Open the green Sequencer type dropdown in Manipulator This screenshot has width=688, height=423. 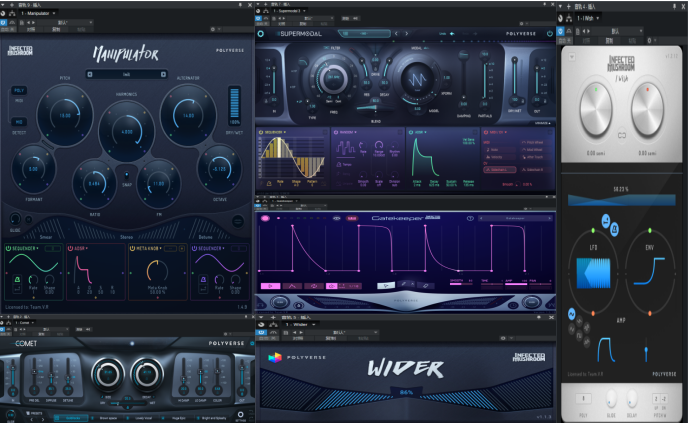[x=25, y=248]
